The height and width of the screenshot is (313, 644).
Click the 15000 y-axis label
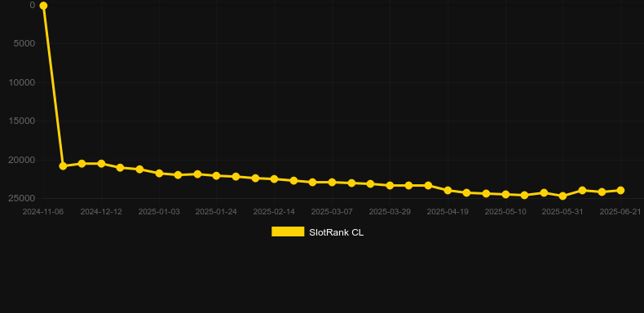coord(22,121)
